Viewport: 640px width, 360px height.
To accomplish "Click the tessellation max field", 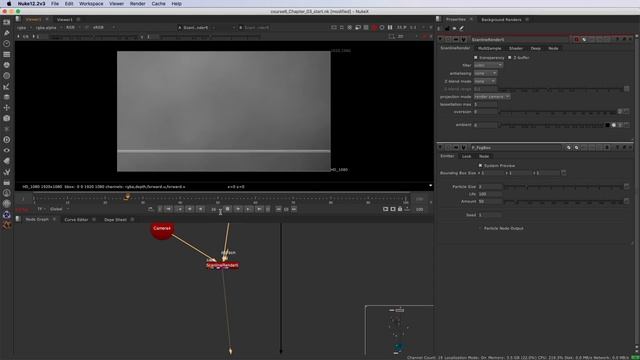I will (x=485, y=104).
